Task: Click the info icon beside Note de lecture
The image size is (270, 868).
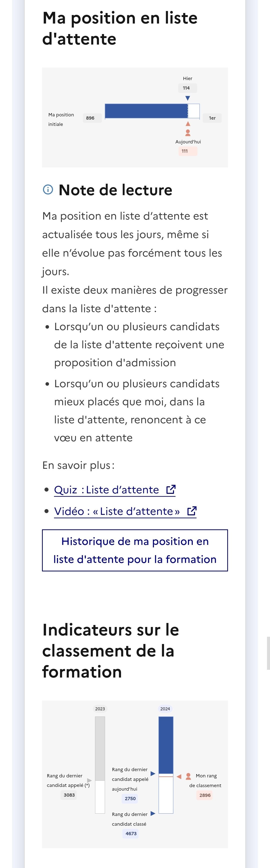Action: pyautogui.click(x=48, y=189)
